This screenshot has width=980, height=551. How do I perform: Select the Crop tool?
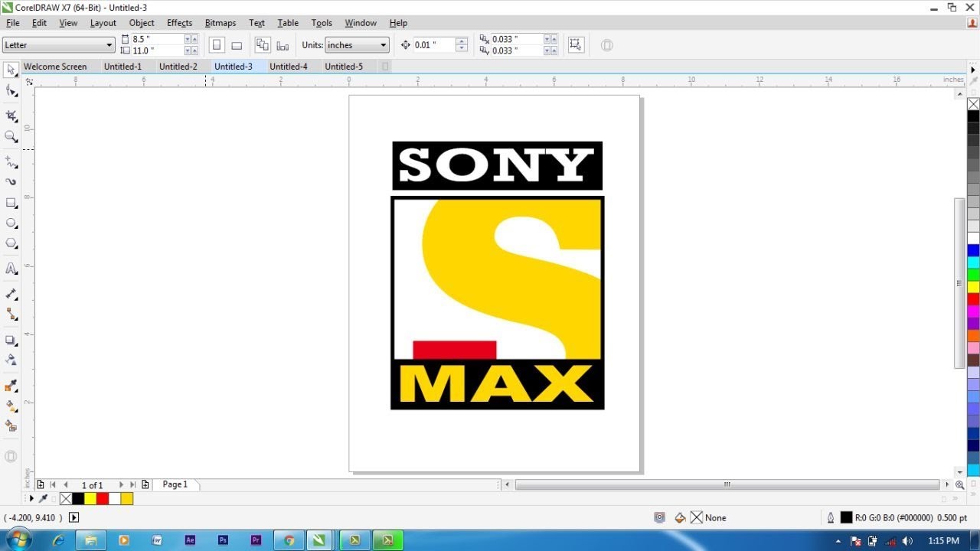pos(11,116)
